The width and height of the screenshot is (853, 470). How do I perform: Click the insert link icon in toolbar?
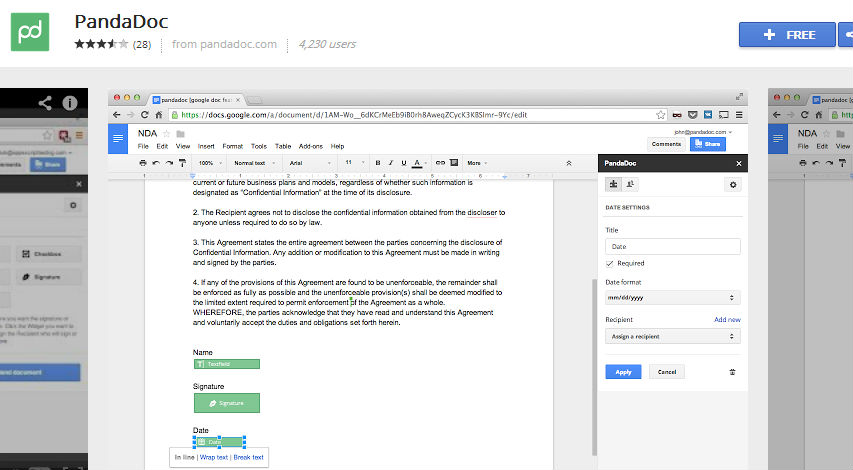(440, 163)
